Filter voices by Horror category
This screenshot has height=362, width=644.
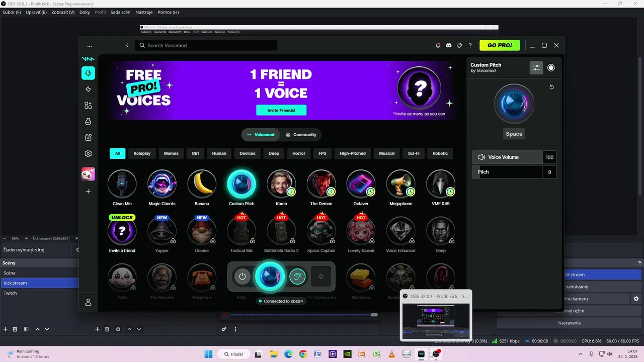coord(299,153)
